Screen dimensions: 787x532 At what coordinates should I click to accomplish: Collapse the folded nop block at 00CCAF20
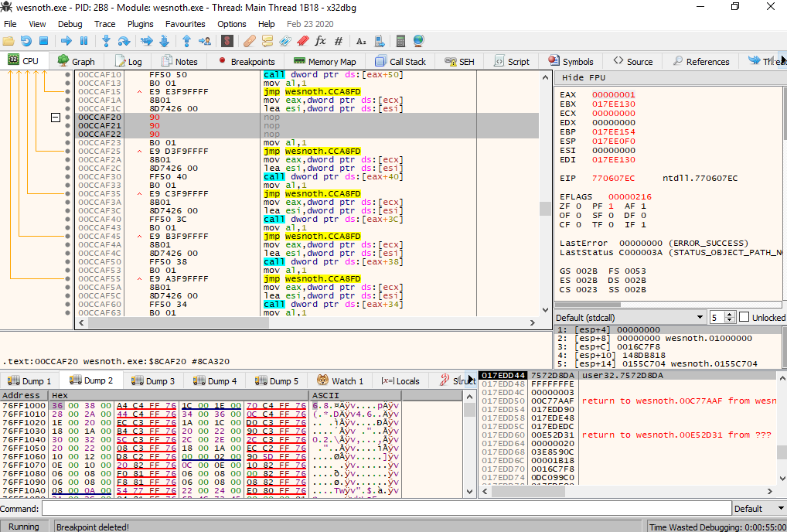pyautogui.click(x=56, y=118)
